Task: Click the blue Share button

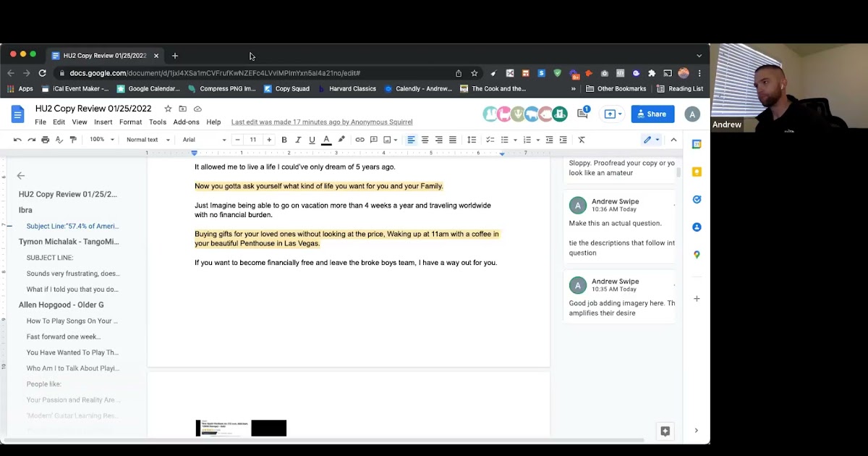Action: pyautogui.click(x=652, y=114)
